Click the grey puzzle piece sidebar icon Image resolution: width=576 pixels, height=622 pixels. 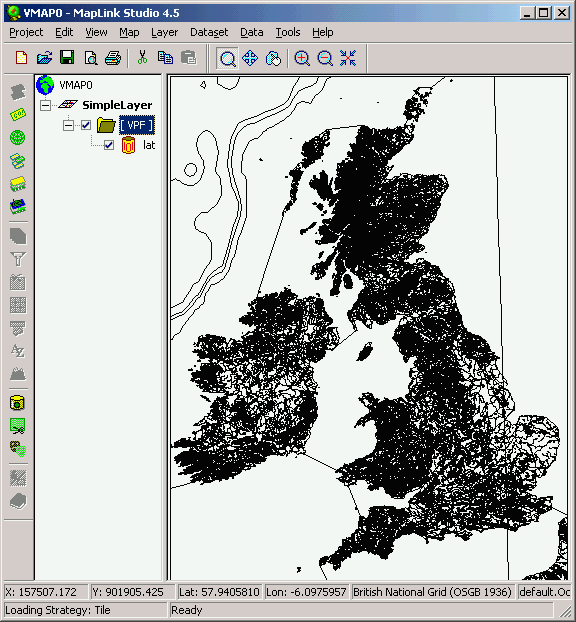pos(18,92)
